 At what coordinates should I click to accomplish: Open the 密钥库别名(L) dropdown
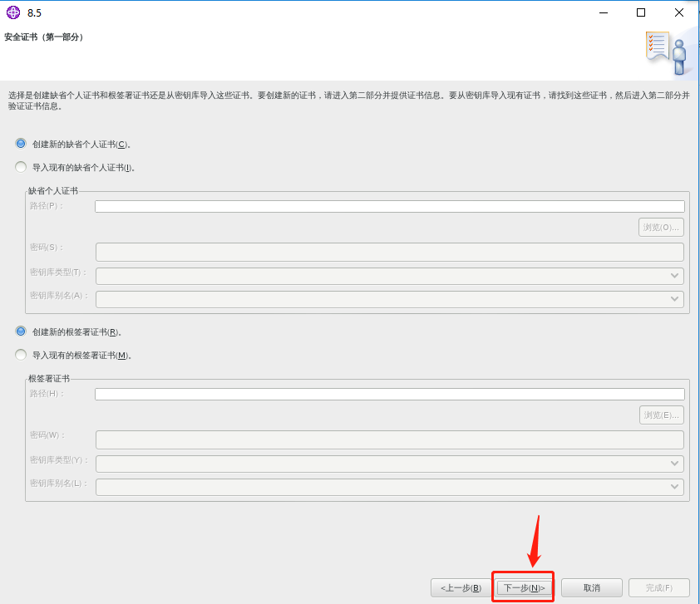coord(390,487)
